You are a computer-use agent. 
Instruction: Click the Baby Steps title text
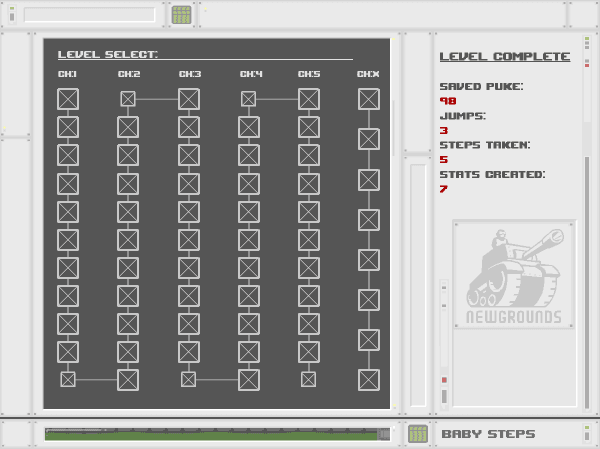point(488,434)
